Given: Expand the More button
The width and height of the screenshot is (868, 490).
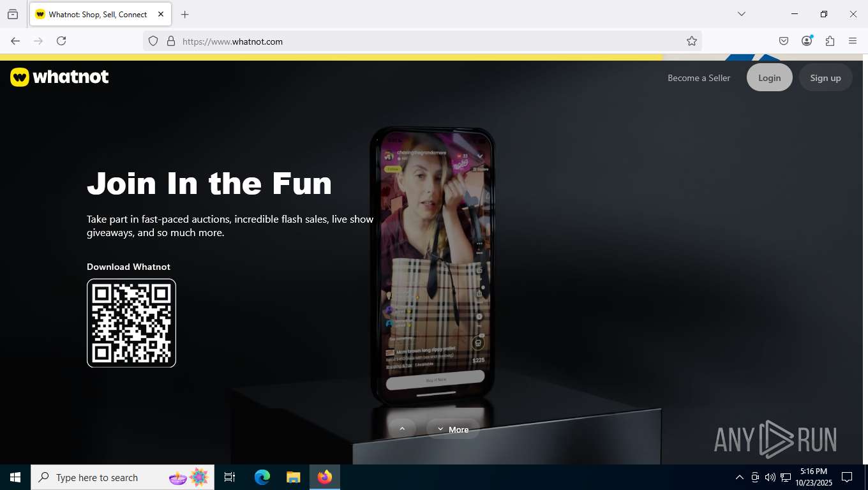Looking at the screenshot, I should pyautogui.click(x=453, y=429).
